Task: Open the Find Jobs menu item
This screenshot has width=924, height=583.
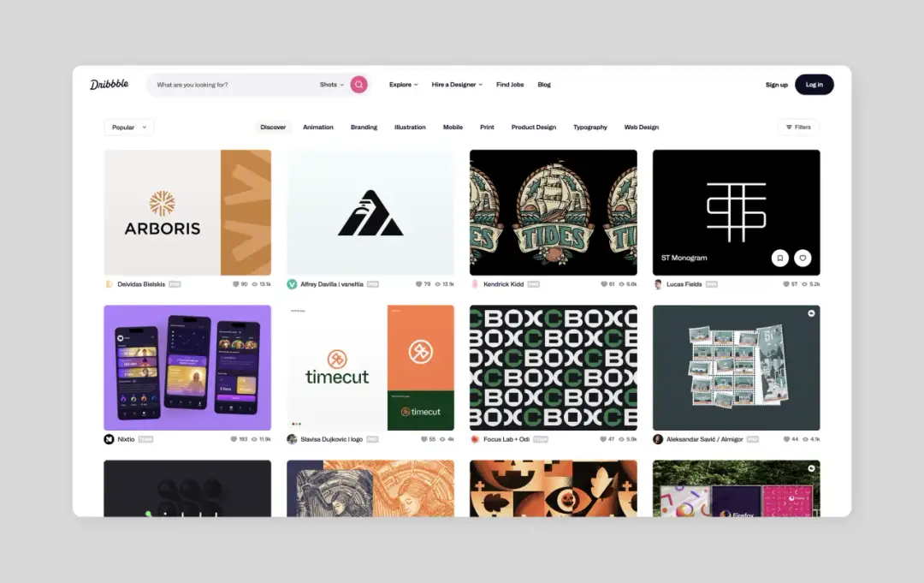Action: 509,84
